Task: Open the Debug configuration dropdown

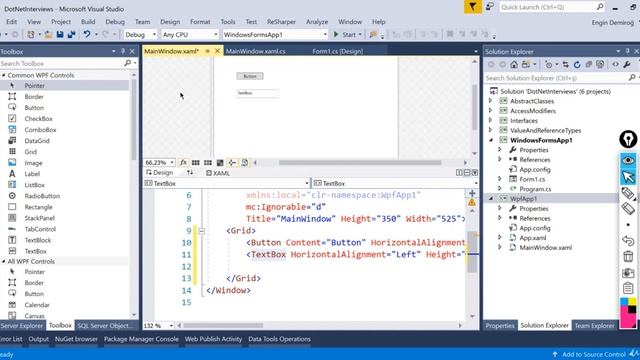Action: [140, 35]
